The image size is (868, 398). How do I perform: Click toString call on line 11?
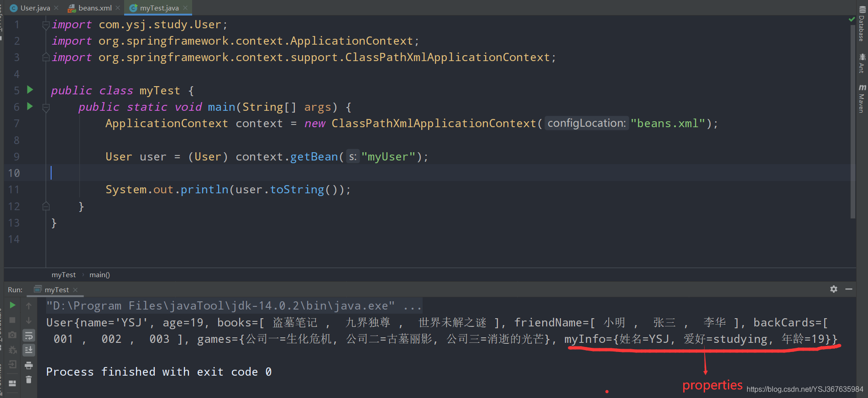tap(297, 189)
